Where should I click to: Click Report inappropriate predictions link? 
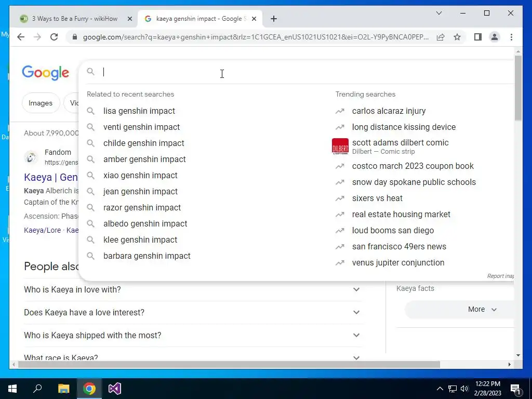point(500,276)
